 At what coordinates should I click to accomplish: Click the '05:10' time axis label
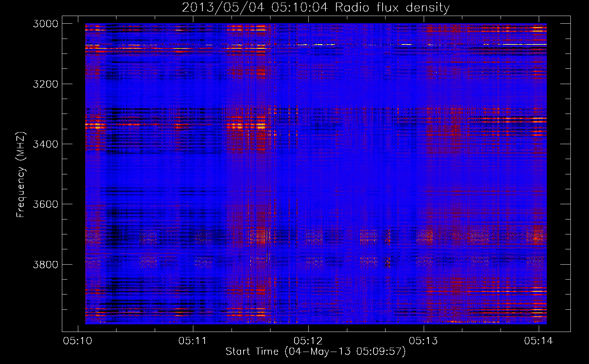(x=78, y=341)
